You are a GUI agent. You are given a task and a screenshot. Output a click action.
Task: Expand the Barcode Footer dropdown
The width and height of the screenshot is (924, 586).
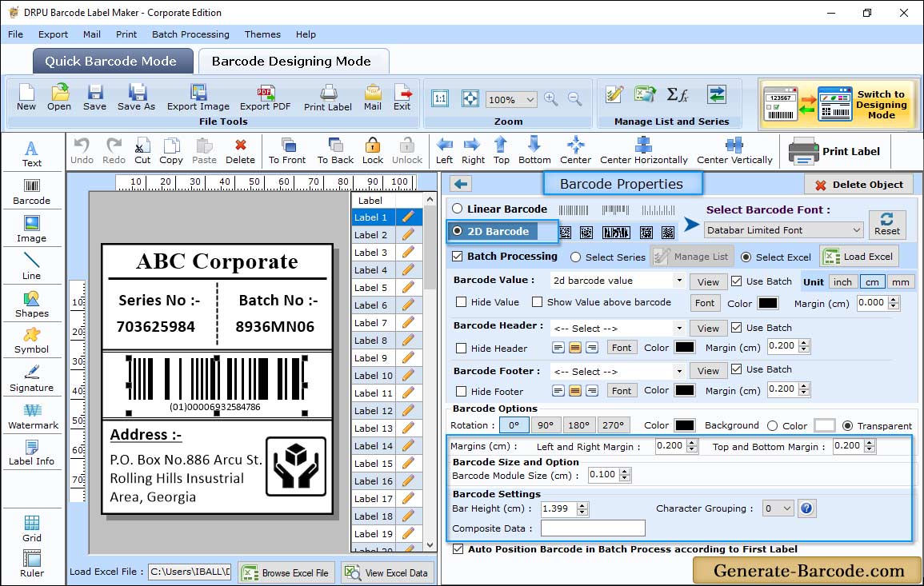(x=679, y=372)
